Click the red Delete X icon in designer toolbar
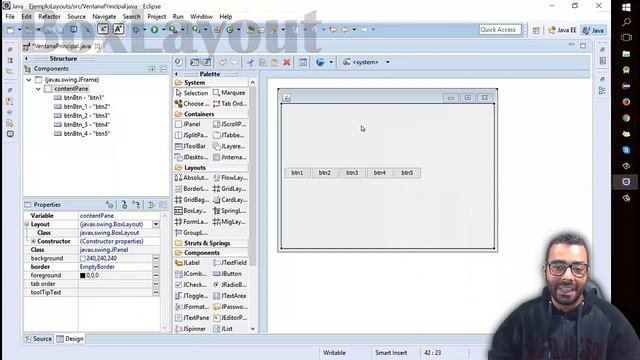 [x=287, y=62]
